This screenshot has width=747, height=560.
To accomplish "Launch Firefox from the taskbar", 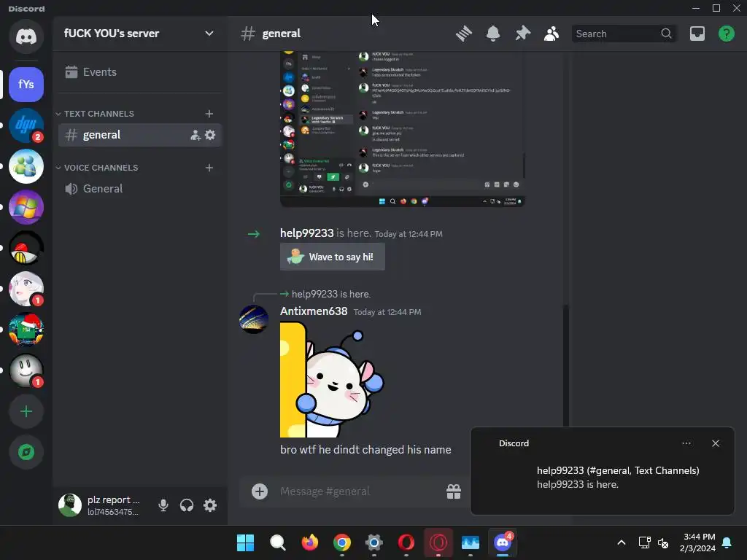I will (309, 542).
